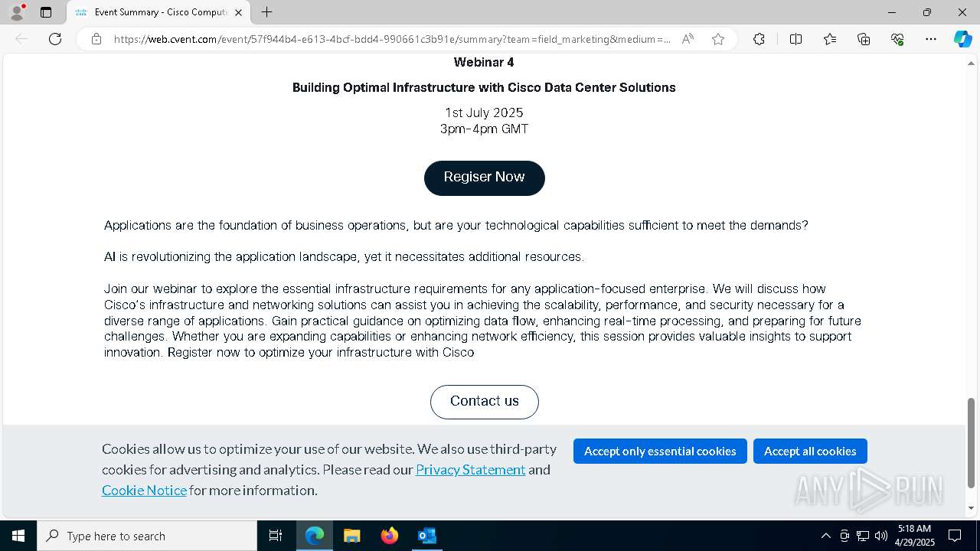The height and width of the screenshot is (551, 980).
Task: Open Read aloud icon in address bar
Action: [x=688, y=39]
